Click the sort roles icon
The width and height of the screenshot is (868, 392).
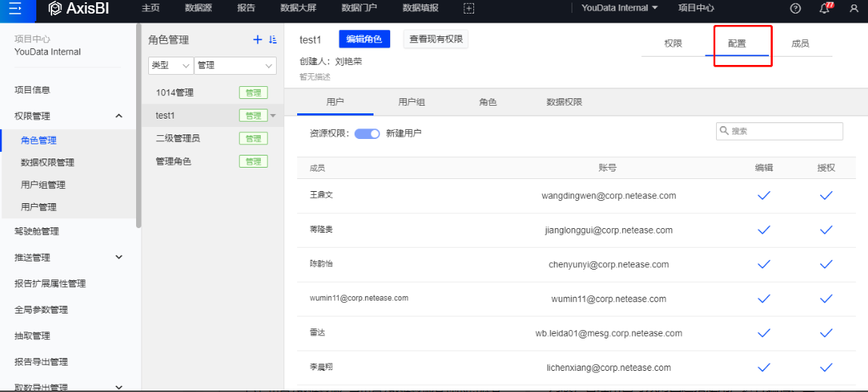click(x=273, y=40)
